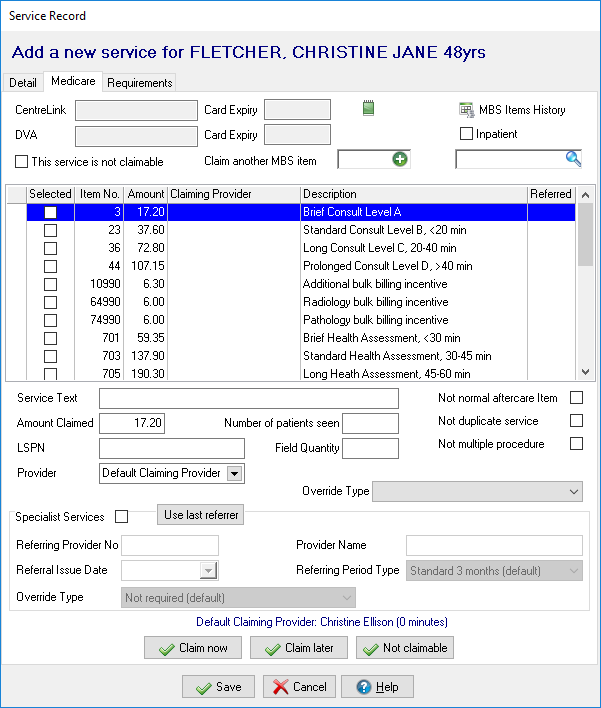Tick Not multiple procedure checkbox

[576, 444]
